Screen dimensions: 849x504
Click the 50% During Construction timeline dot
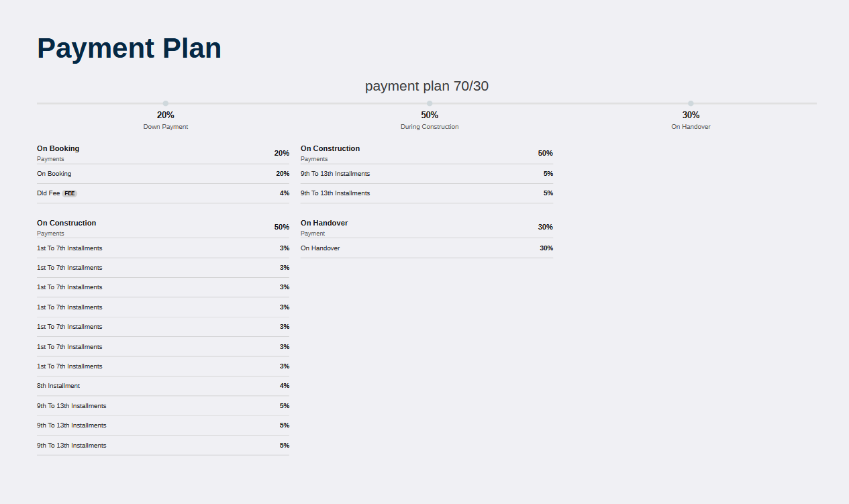(x=430, y=103)
